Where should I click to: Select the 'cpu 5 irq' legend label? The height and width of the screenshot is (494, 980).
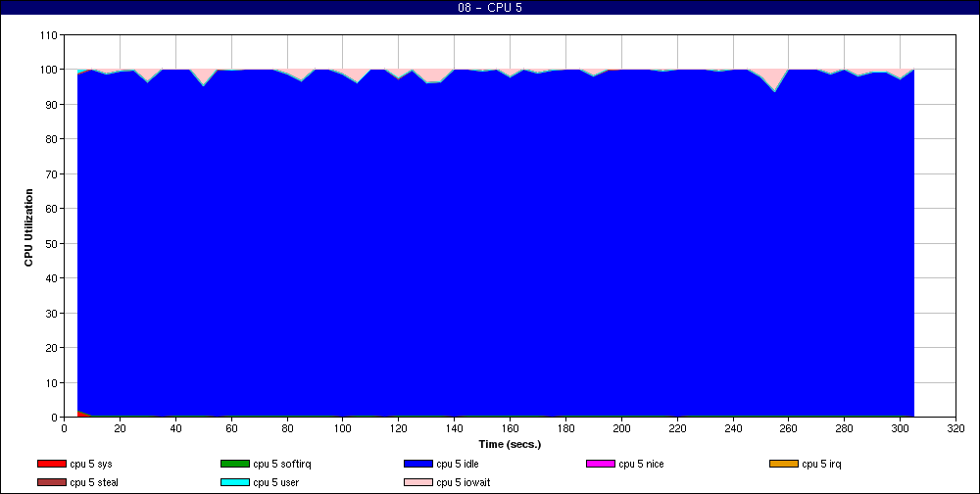822,464
